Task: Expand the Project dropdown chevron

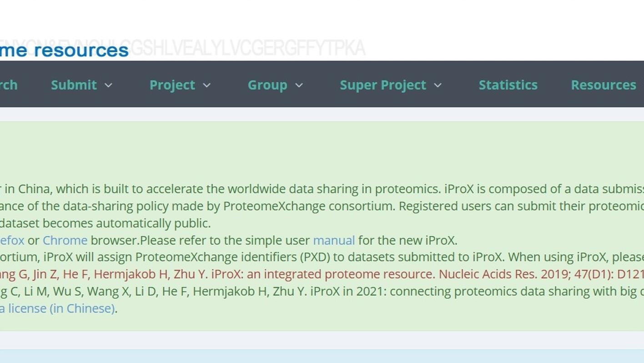Action: 206,85
